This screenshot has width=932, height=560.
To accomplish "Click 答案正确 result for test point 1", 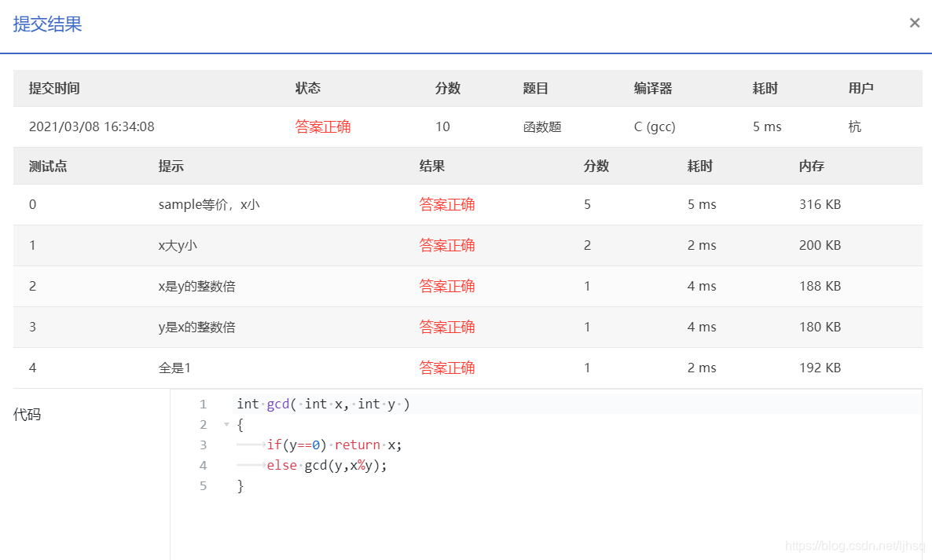I will [x=447, y=245].
